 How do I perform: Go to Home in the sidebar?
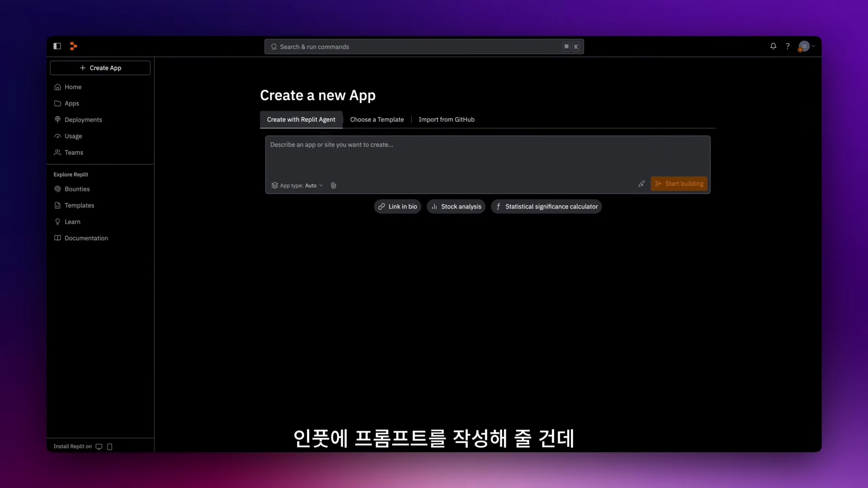(100, 87)
